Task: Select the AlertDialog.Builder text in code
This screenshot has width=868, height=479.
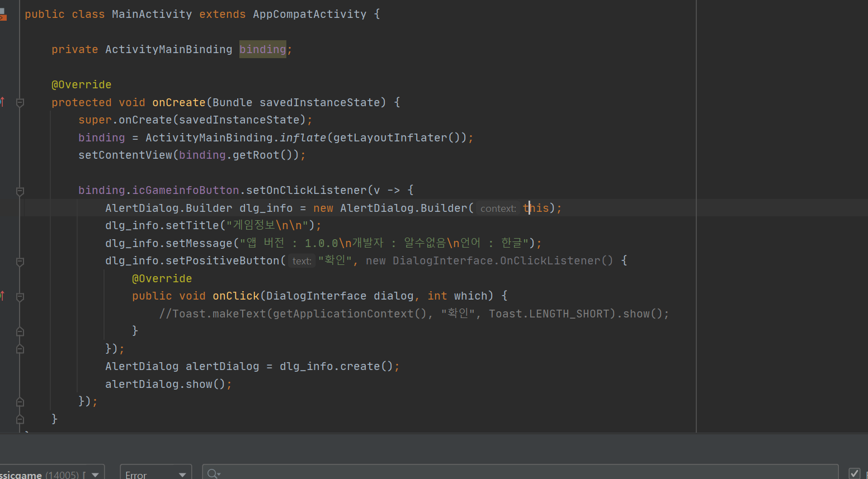Action: 168,208
